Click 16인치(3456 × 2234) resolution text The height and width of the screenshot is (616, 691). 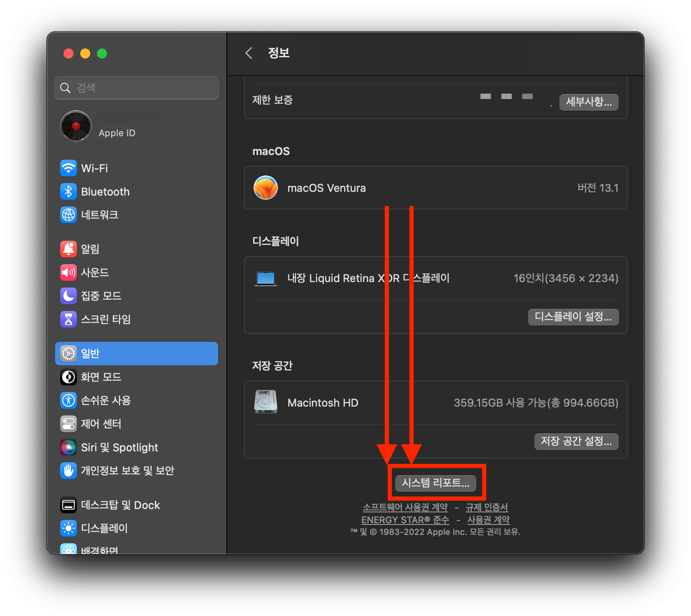[x=566, y=278]
